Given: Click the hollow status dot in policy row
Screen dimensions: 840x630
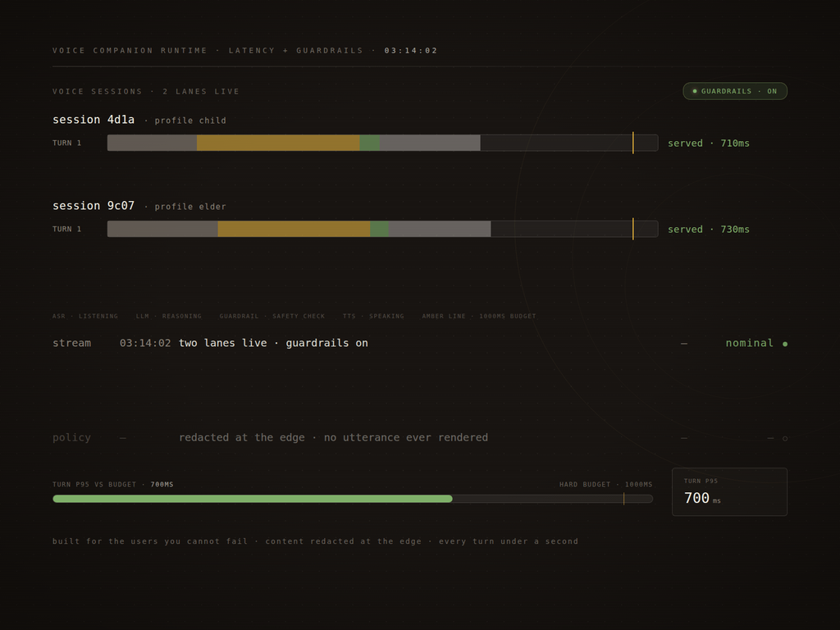Looking at the screenshot, I should (785, 438).
